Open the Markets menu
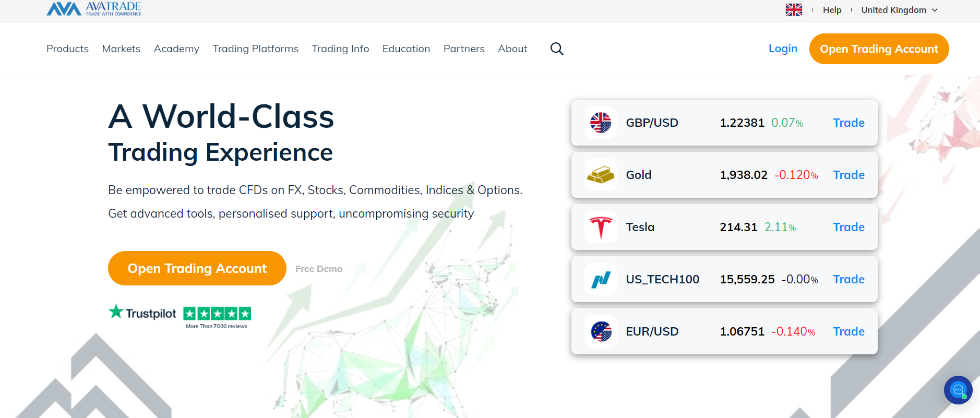The height and width of the screenshot is (418, 980). [121, 49]
